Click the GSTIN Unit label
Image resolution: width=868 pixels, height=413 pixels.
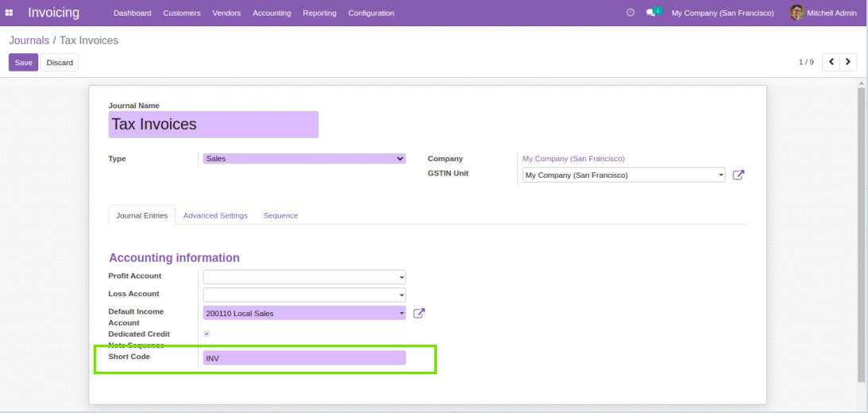click(x=448, y=172)
